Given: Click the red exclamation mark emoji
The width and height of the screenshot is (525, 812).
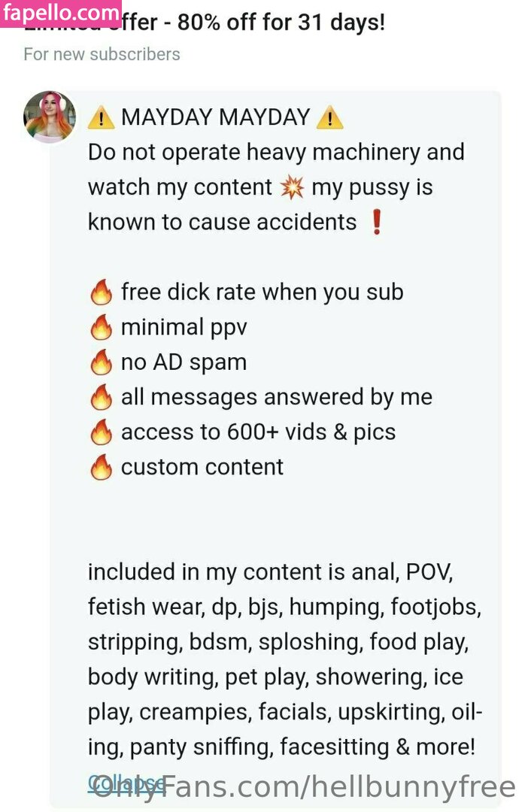Looking at the screenshot, I should point(377,223).
